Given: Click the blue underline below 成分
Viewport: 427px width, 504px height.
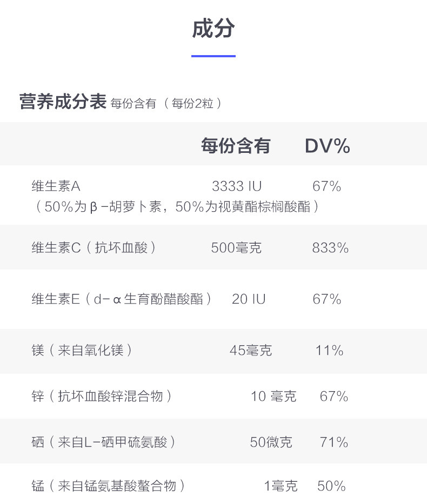Looking at the screenshot, I should (213, 56).
